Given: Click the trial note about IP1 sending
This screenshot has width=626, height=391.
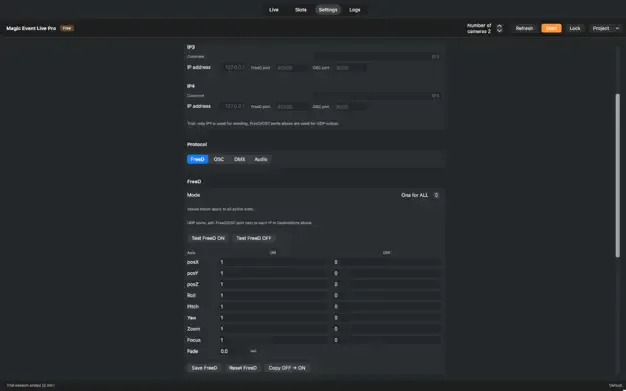Looking at the screenshot, I should pos(263,124).
